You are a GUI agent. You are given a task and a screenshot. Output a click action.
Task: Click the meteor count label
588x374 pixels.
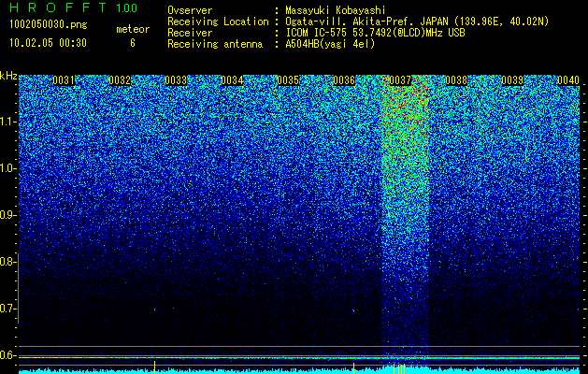[133, 29]
